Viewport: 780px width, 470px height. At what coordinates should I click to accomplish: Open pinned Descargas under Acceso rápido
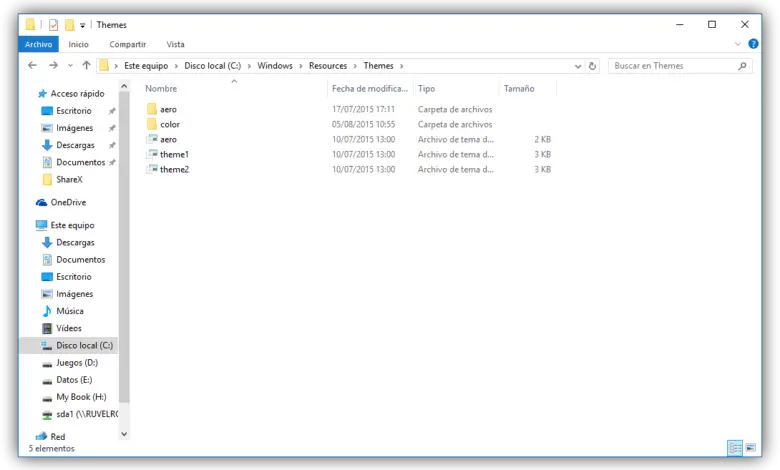[x=75, y=145]
